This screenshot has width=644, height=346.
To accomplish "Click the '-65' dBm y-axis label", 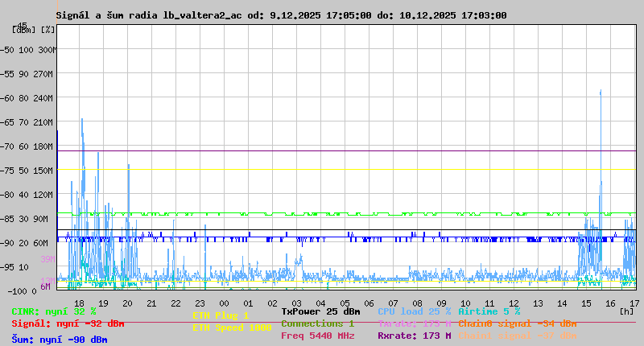I will click(7, 123).
